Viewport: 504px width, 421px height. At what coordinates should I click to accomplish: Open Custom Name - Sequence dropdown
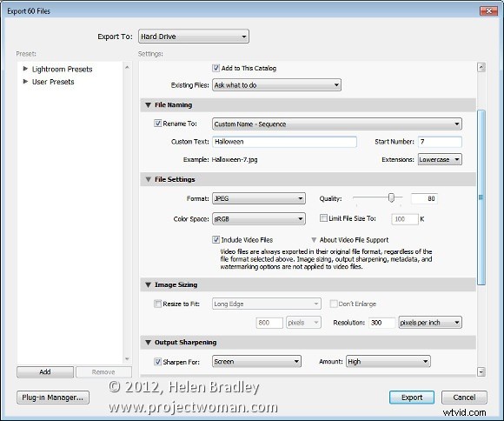coord(337,124)
